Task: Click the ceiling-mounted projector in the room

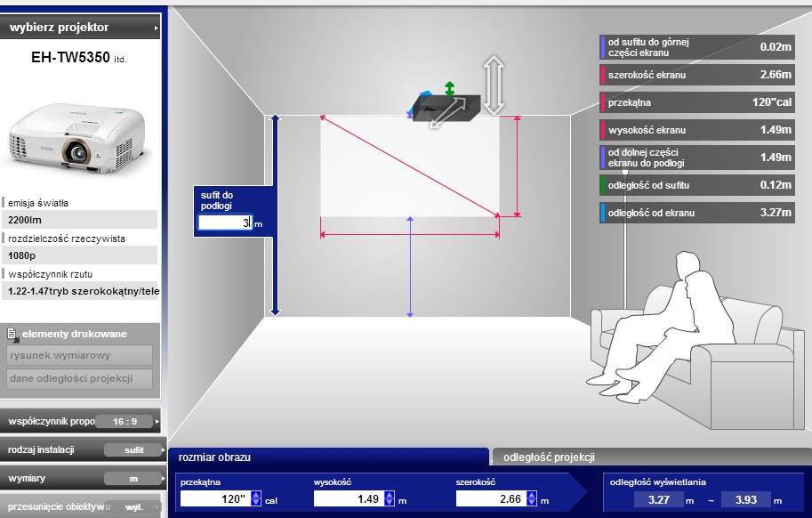Action: (x=446, y=108)
